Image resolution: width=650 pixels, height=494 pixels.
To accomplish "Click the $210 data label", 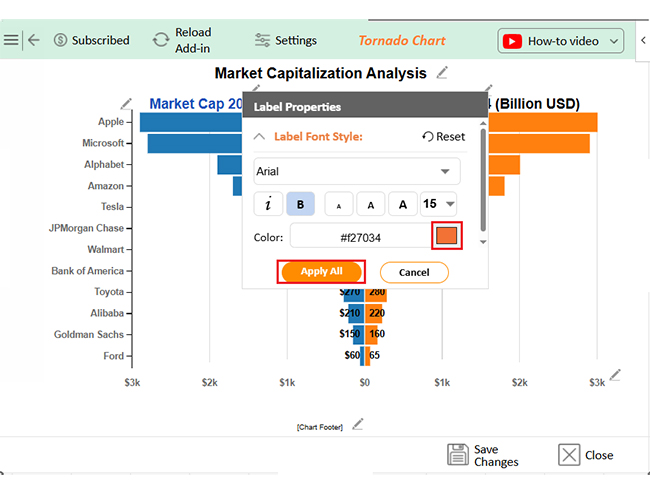I will coord(349,313).
